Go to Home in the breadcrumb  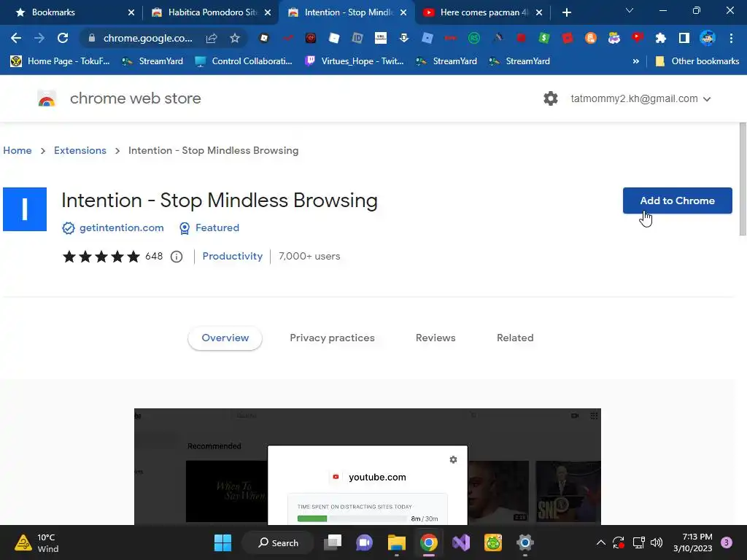click(18, 150)
